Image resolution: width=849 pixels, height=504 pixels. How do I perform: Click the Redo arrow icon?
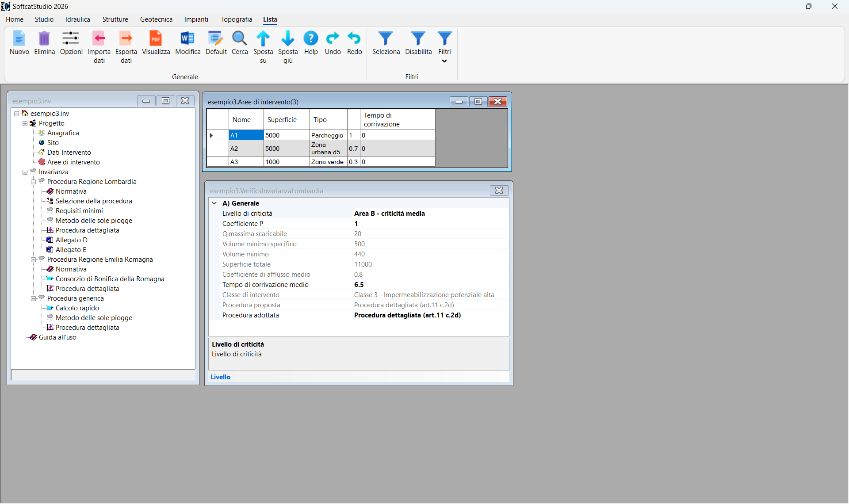354,38
